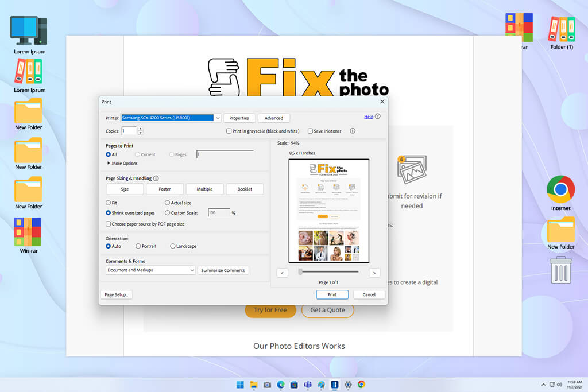Open the Camera app in the taskbar
The height and width of the screenshot is (392, 588).
point(268,385)
